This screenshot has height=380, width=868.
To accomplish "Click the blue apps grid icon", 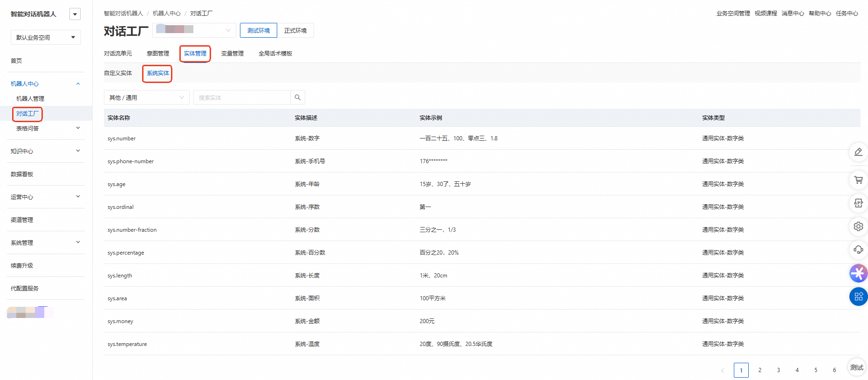I will tap(858, 297).
